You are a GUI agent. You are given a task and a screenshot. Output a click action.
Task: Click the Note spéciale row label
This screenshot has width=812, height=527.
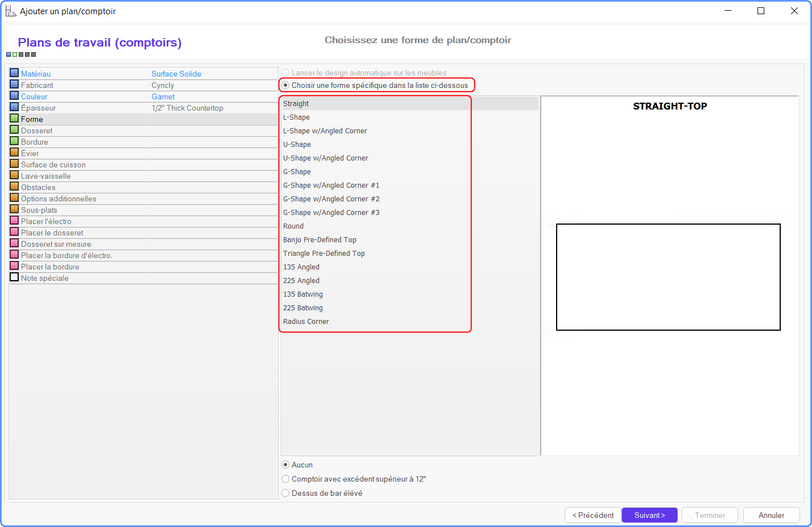[x=45, y=278]
